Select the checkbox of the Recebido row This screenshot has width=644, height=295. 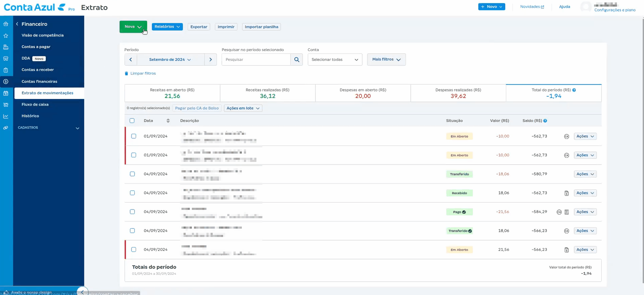coord(132,193)
